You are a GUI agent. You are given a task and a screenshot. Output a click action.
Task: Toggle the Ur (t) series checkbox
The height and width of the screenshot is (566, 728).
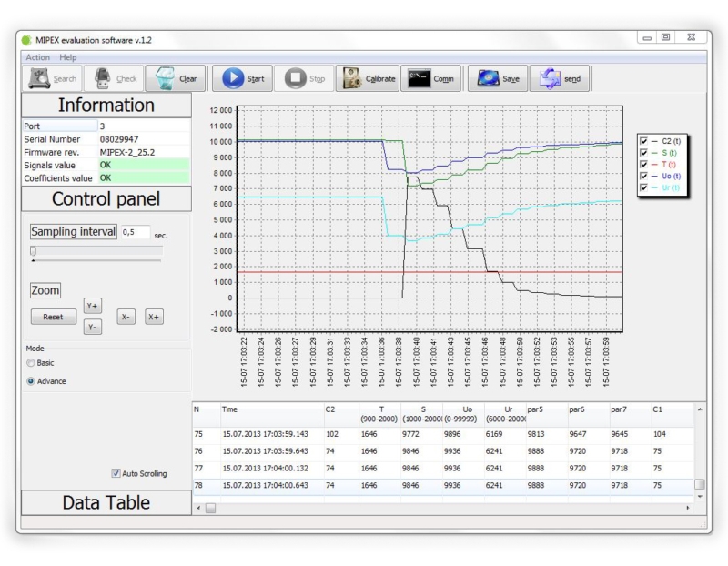point(643,187)
